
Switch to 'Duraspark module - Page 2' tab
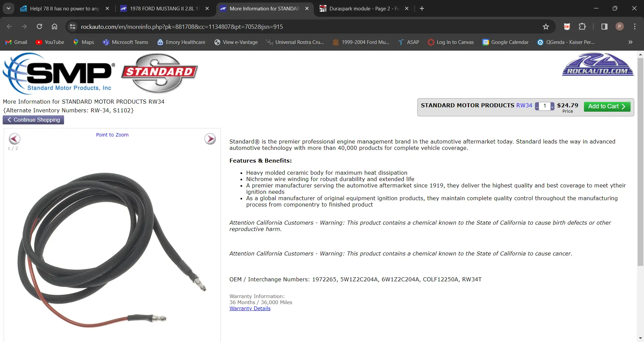coord(364,9)
